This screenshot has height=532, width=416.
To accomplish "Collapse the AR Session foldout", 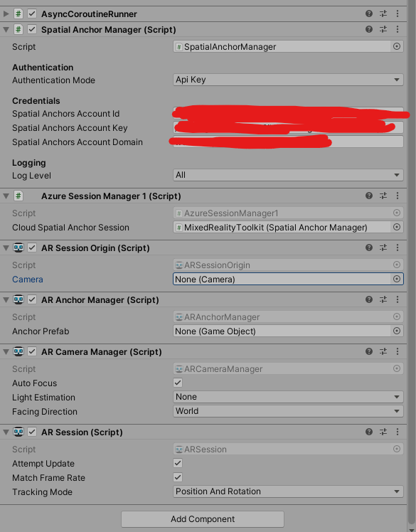I will (x=6, y=432).
